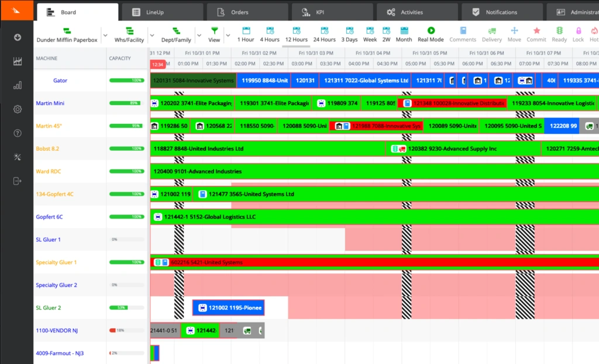Open the settings gear in sidebar
The image size is (599, 364).
tap(17, 109)
